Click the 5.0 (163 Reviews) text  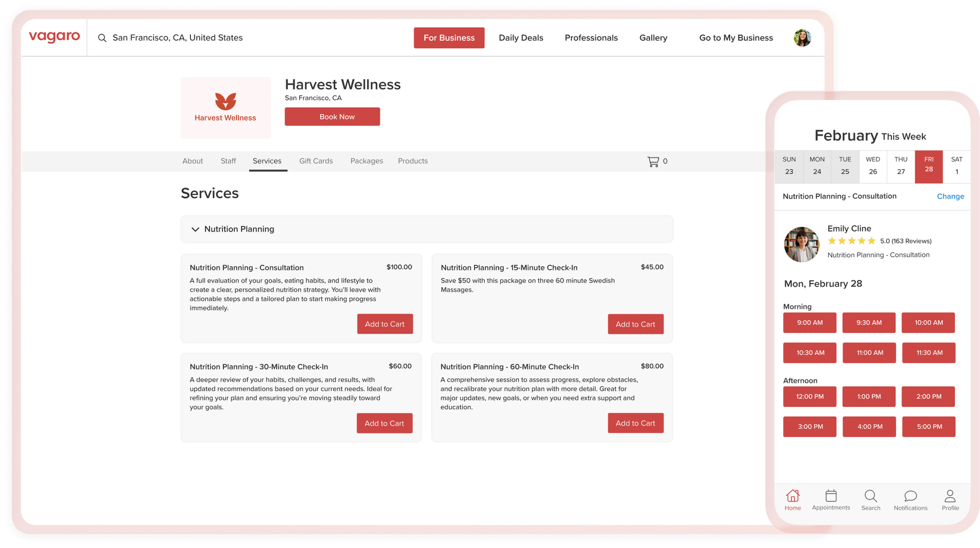(906, 241)
